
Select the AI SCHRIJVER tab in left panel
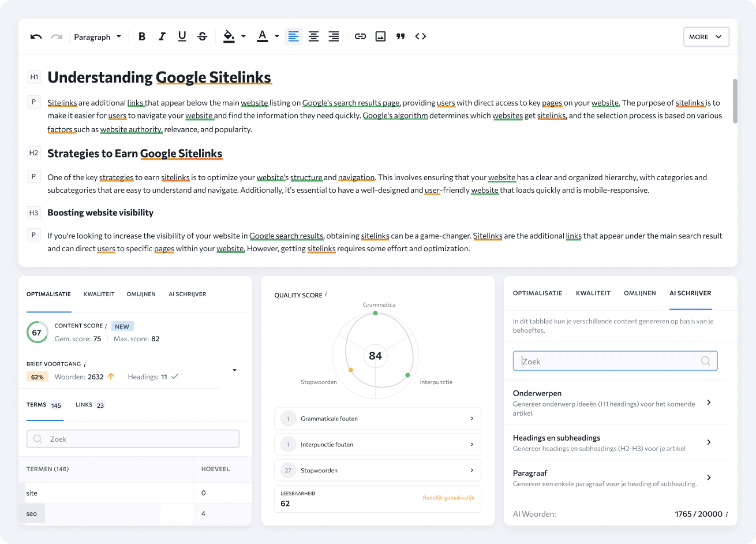(x=188, y=294)
